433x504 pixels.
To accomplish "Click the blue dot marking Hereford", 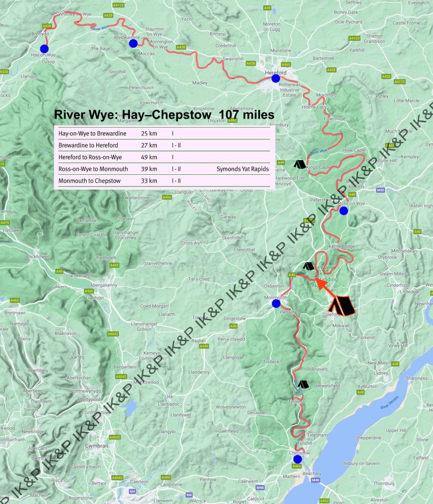I will point(276,79).
